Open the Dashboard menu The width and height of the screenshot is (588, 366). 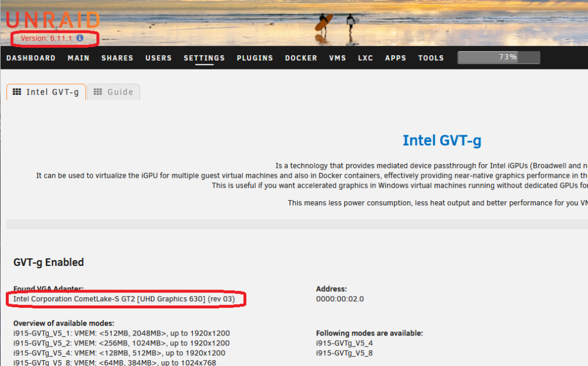[x=31, y=58]
